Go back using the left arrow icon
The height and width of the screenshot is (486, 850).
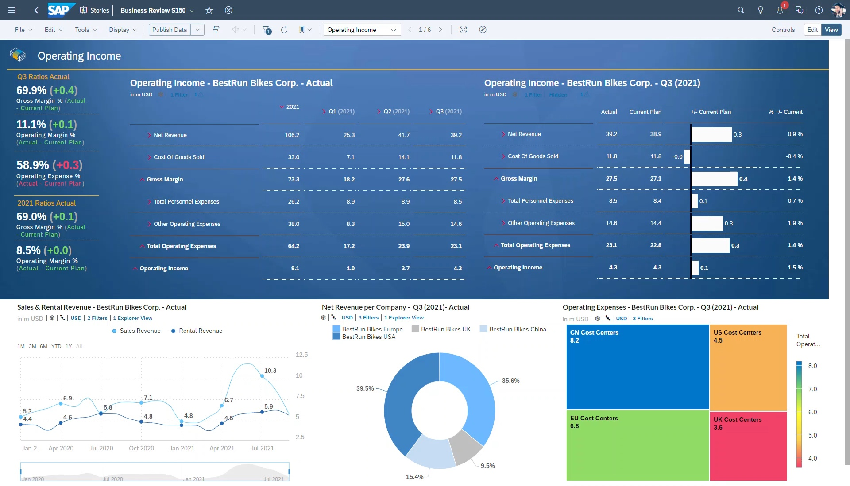click(37, 9)
